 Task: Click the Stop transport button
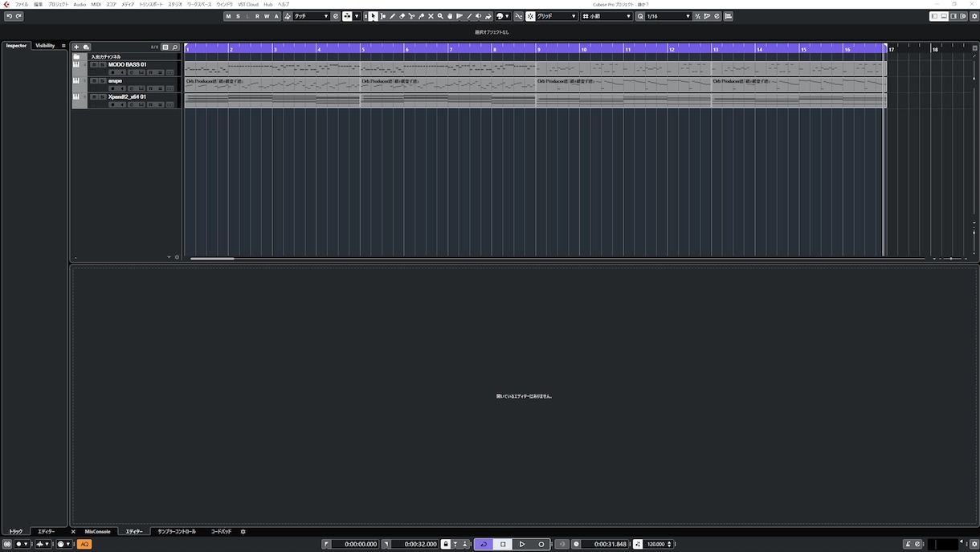pyautogui.click(x=503, y=544)
